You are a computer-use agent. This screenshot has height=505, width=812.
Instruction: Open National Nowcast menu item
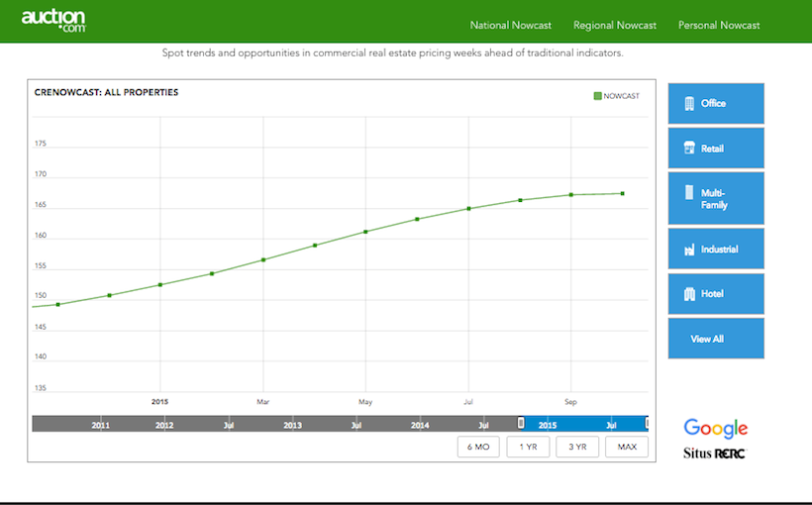pos(511,25)
